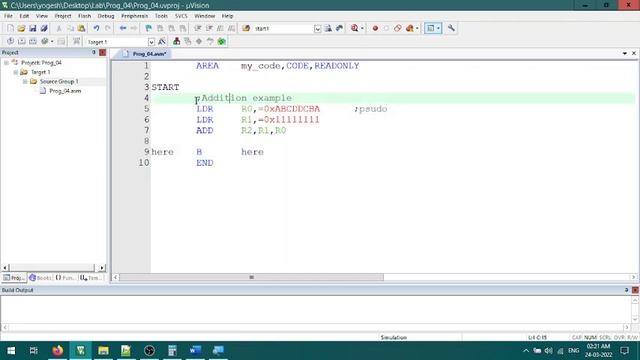The height and width of the screenshot is (360, 640).
Task: Open the green Pack Installer icon
Action: pos(222,41)
